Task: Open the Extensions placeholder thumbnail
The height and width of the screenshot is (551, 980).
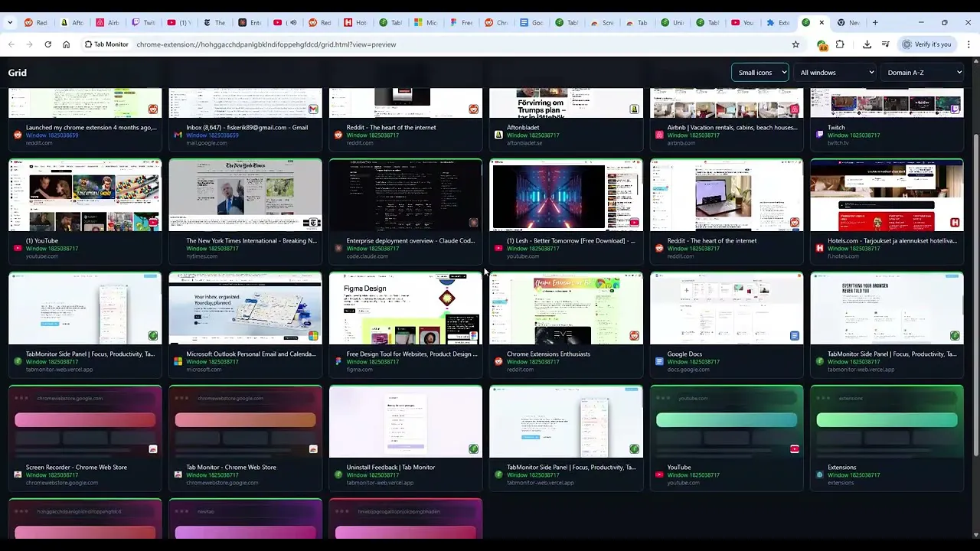Action: 887,422
